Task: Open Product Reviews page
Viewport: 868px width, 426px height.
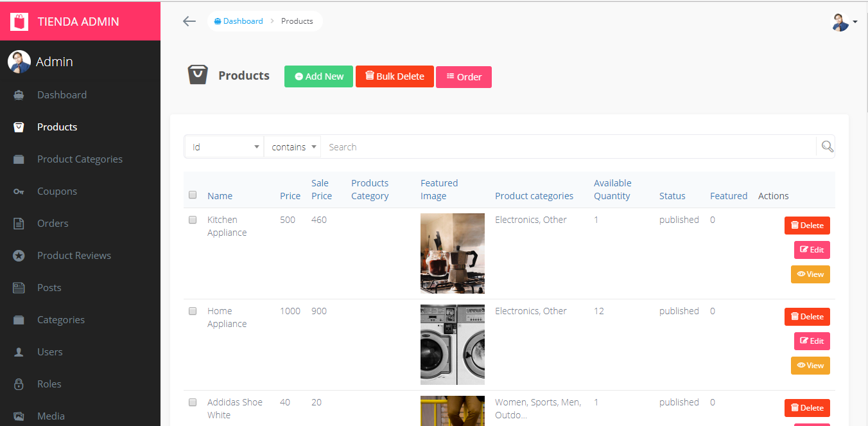Action: (74, 256)
